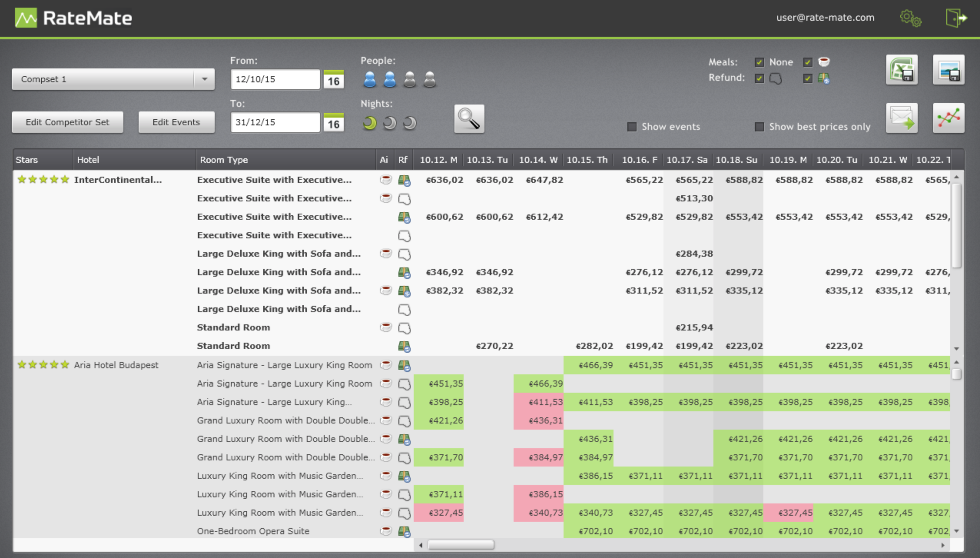This screenshot has height=558, width=980.
Task: Sort by the 10.15. Th column header
Action: coord(587,160)
